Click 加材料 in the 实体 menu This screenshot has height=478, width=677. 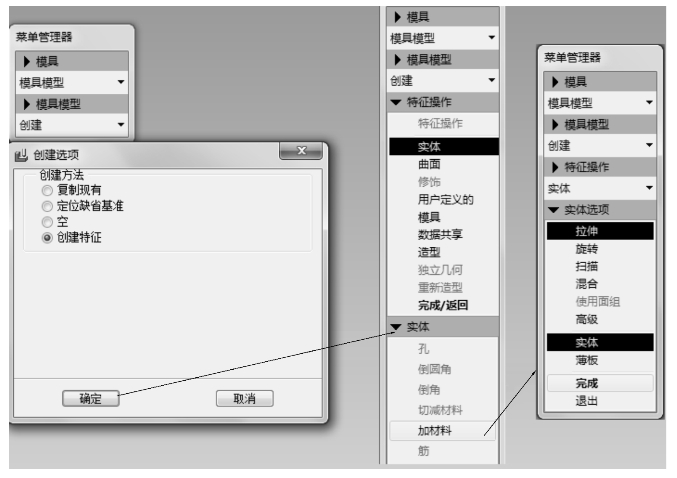pyautogui.click(x=443, y=431)
